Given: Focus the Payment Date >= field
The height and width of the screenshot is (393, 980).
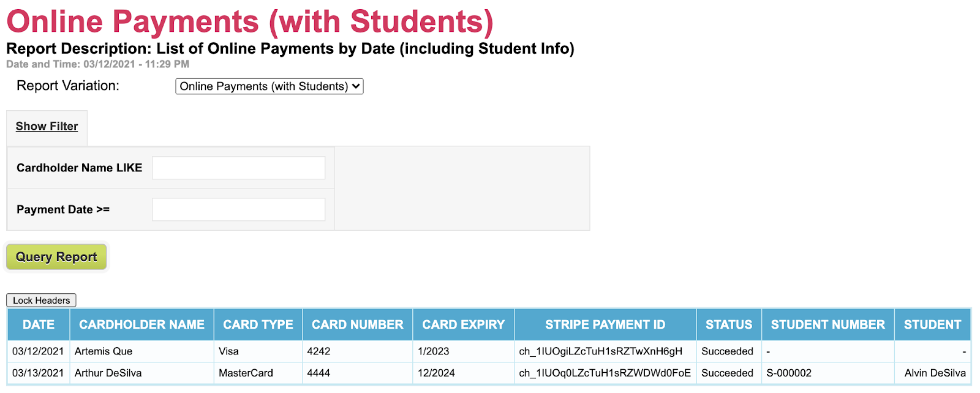Looking at the screenshot, I should click(238, 209).
